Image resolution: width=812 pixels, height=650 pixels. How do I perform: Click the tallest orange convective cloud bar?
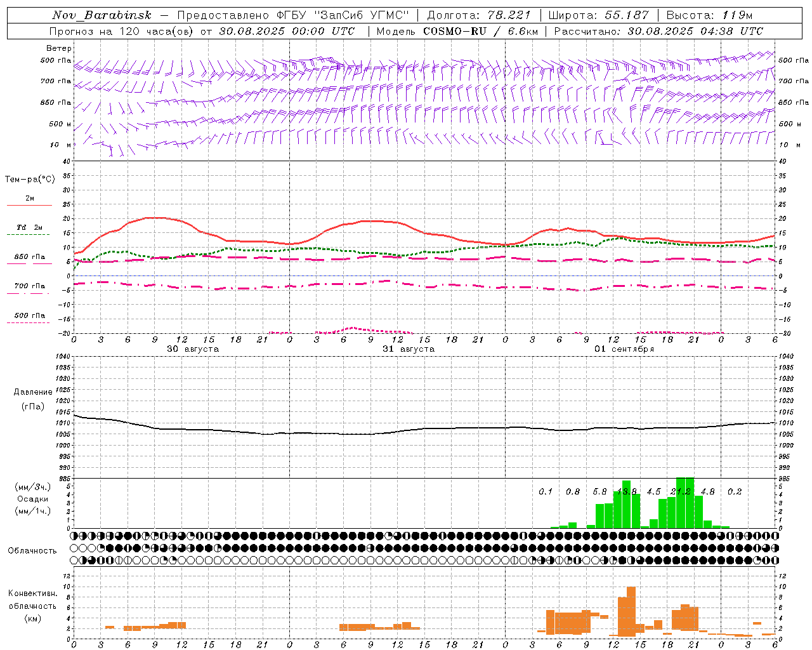pos(631,611)
